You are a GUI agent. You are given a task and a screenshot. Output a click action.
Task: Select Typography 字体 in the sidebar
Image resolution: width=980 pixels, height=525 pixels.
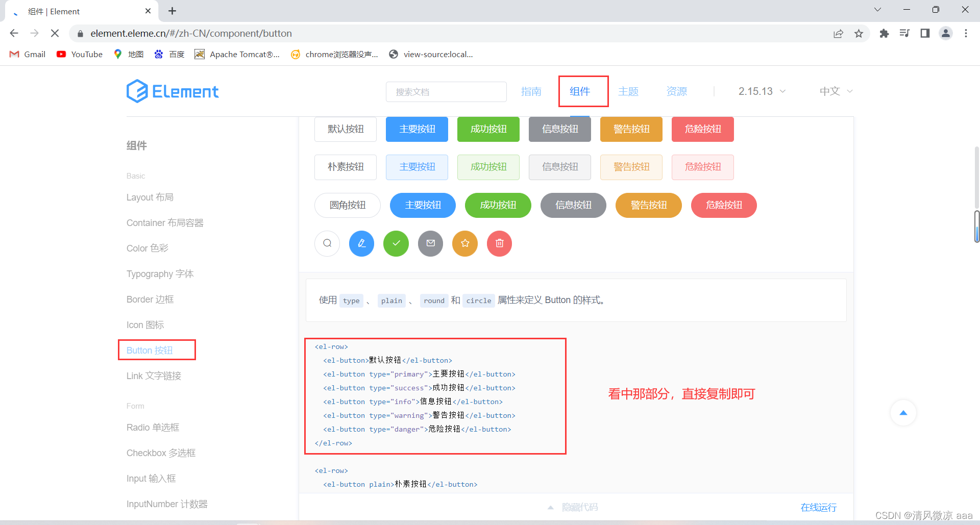tap(160, 274)
